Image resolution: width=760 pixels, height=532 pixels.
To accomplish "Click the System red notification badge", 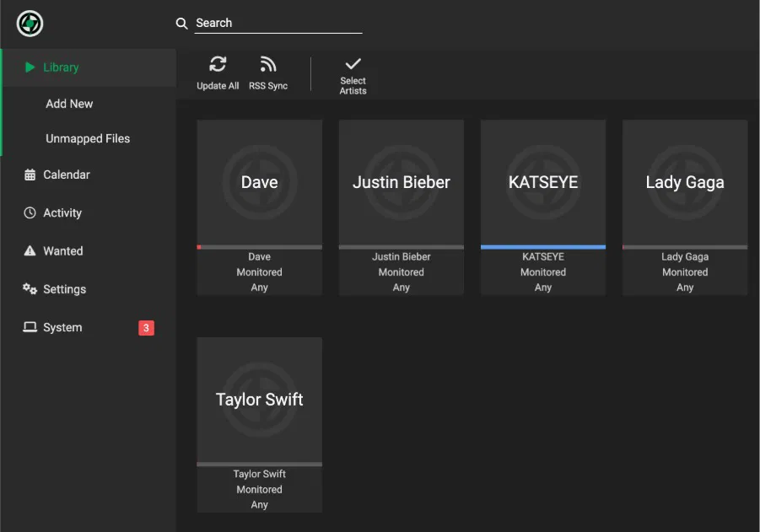I will (146, 328).
